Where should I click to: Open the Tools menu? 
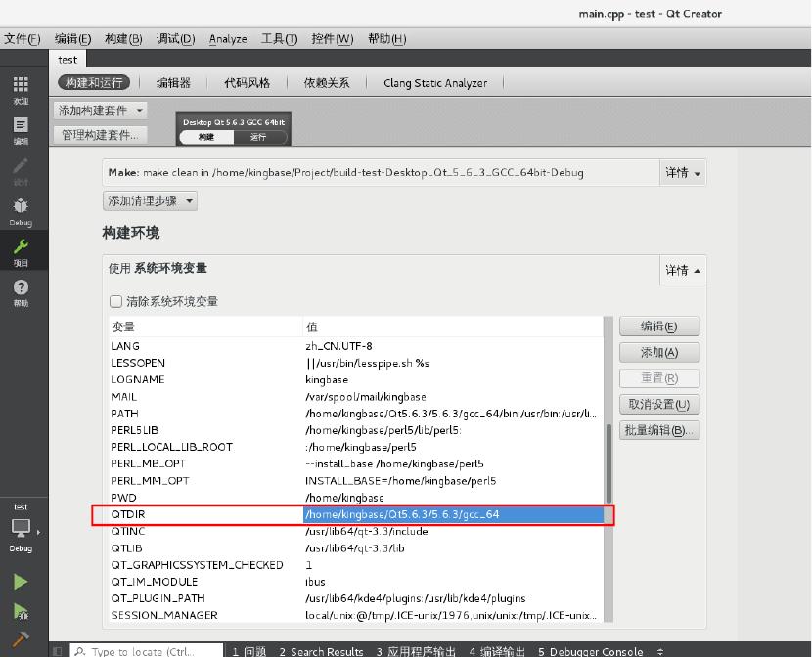[x=279, y=39]
